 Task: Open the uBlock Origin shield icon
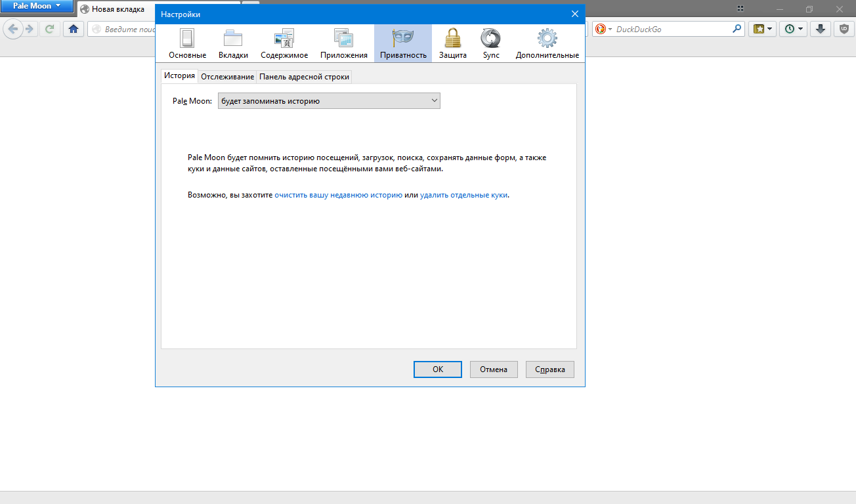click(844, 29)
